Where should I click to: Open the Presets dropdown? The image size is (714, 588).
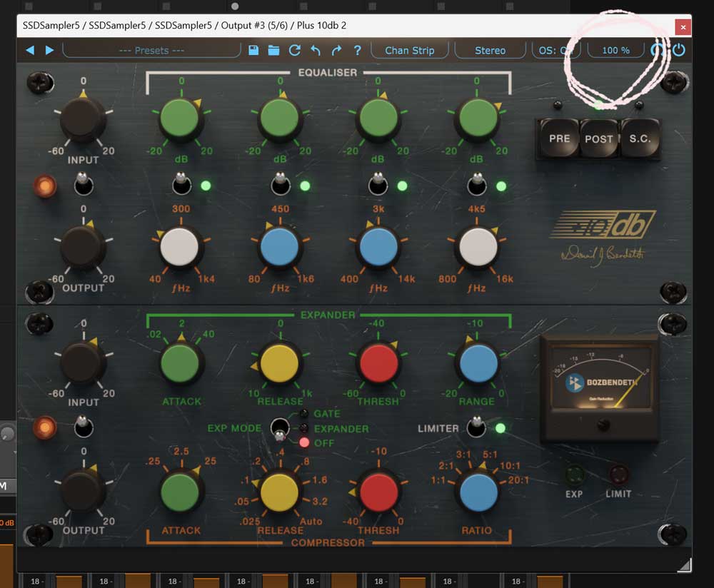[x=151, y=50]
